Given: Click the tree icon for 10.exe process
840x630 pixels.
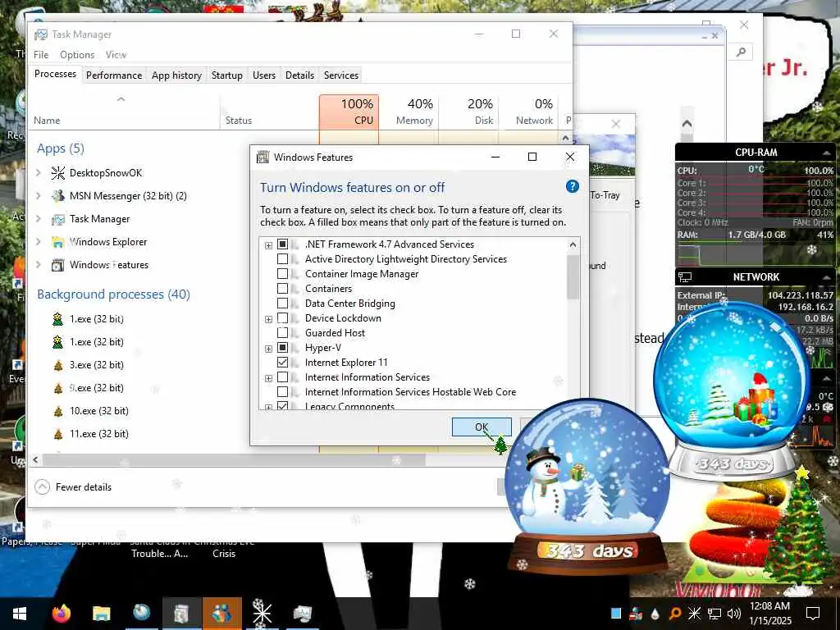Looking at the screenshot, I should coord(58,412).
